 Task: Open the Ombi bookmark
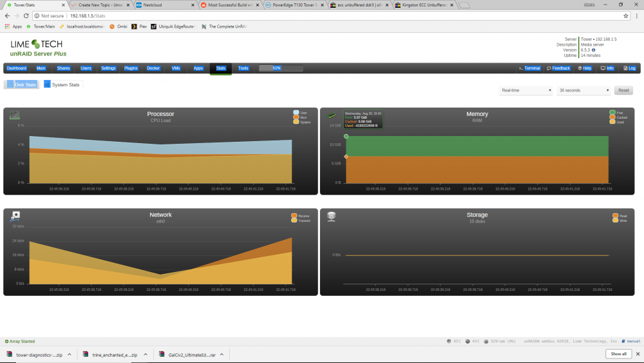click(x=118, y=26)
